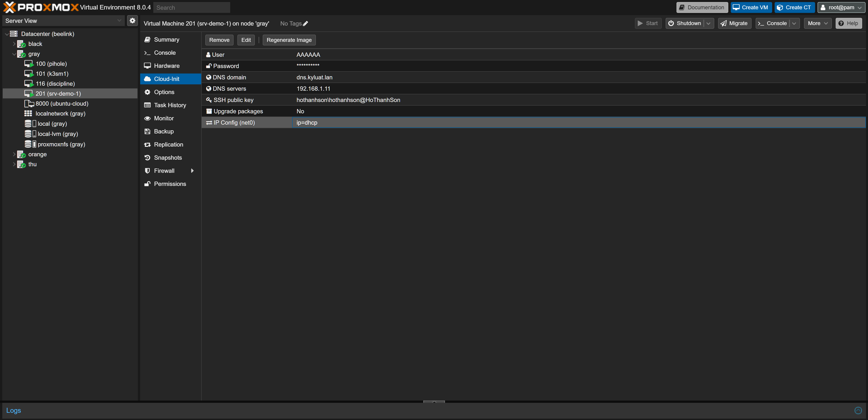Expand the black node
868x420 pixels.
tap(14, 44)
